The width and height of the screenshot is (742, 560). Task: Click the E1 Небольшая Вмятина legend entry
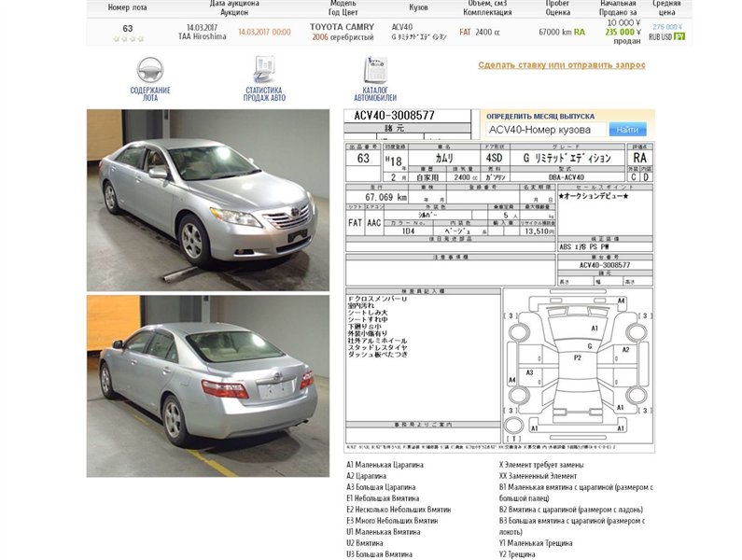[383, 498]
